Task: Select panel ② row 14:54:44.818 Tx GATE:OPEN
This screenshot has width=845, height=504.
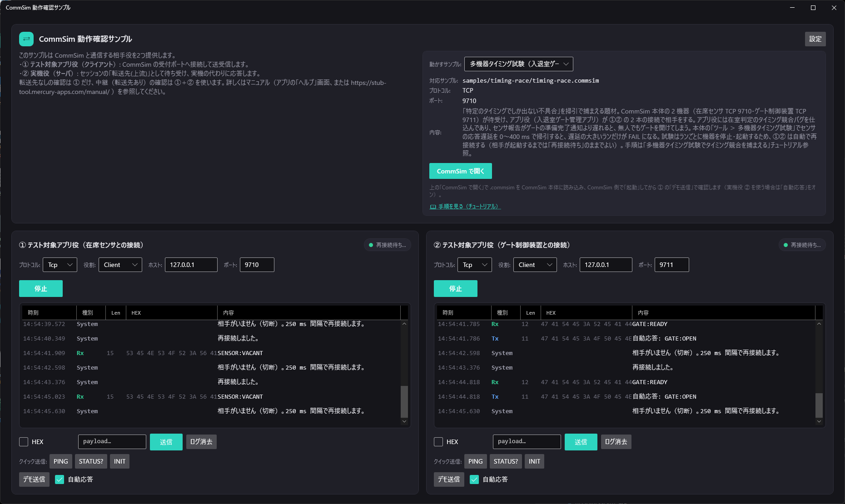Action: pyautogui.click(x=626, y=397)
